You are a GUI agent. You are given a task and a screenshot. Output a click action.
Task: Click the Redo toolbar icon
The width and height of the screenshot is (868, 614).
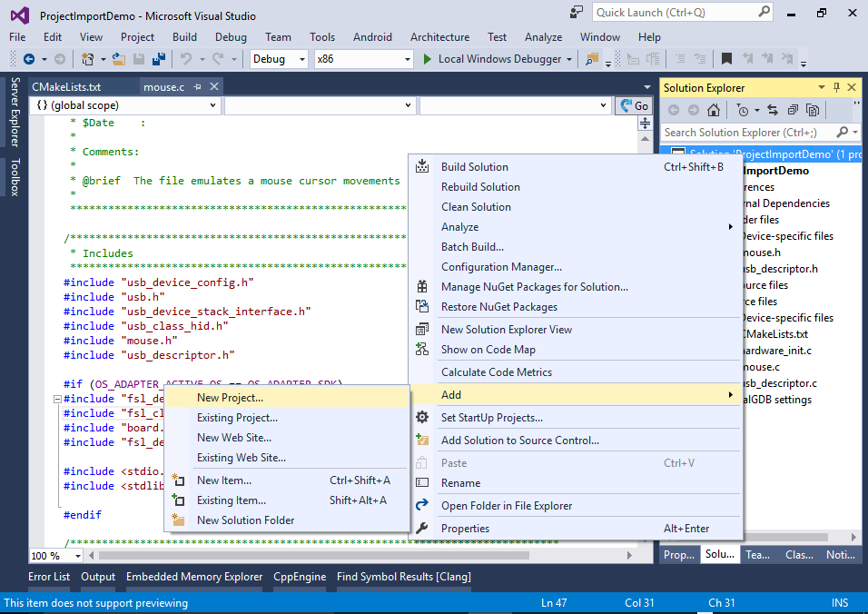tap(218, 59)
